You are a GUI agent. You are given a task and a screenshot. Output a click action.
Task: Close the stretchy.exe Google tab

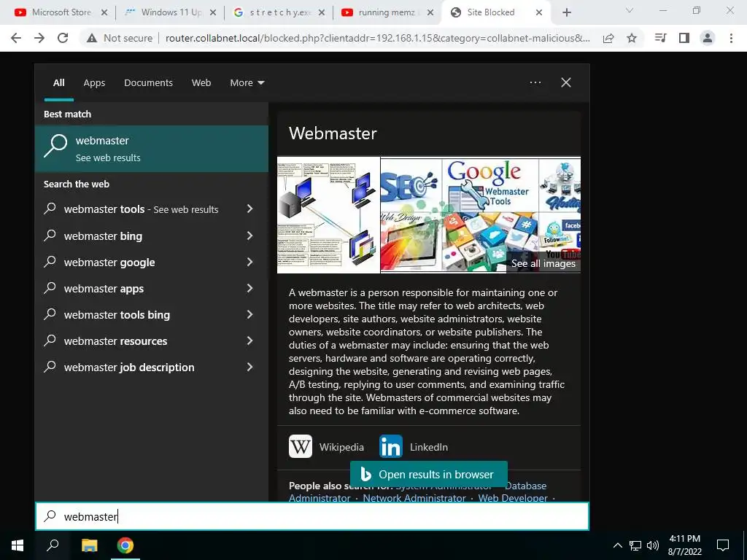(x=322, y=12)
